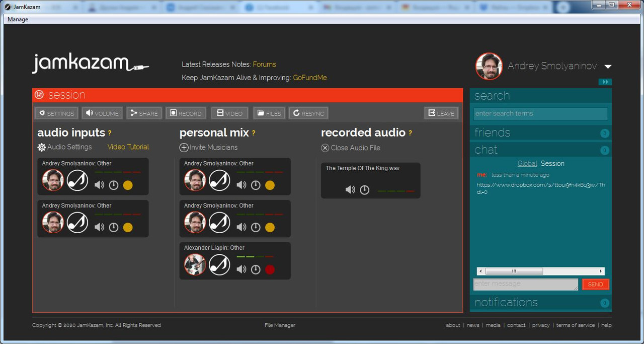Click the right arrow of the chat scrollbar
Image resolution: width=644 pixels, height=344 pixels.
click(601, 271)
